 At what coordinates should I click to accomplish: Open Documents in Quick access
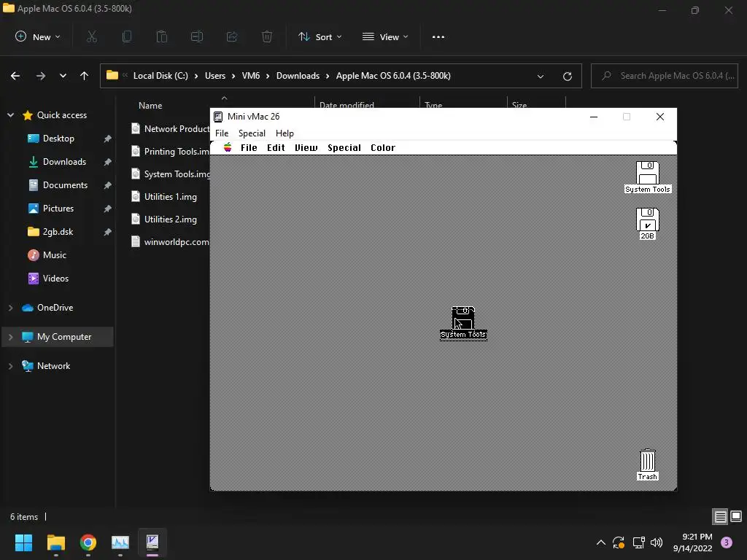point(65,185)
